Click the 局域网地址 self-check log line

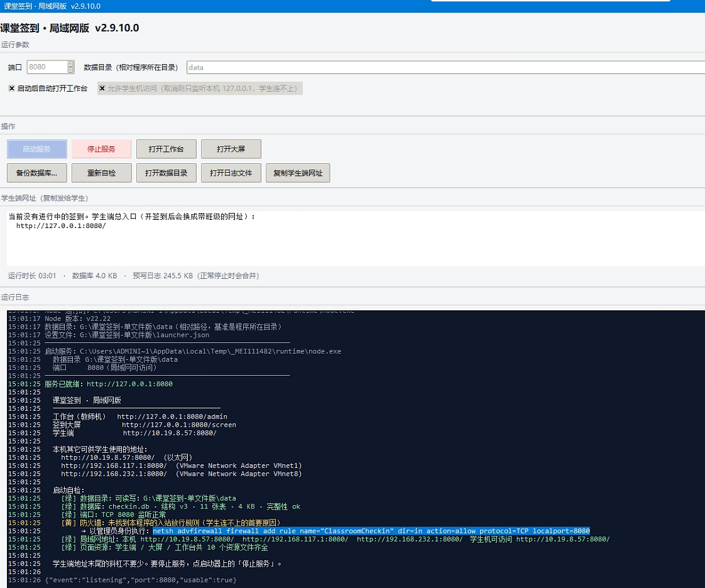click(x=336, y=539)
